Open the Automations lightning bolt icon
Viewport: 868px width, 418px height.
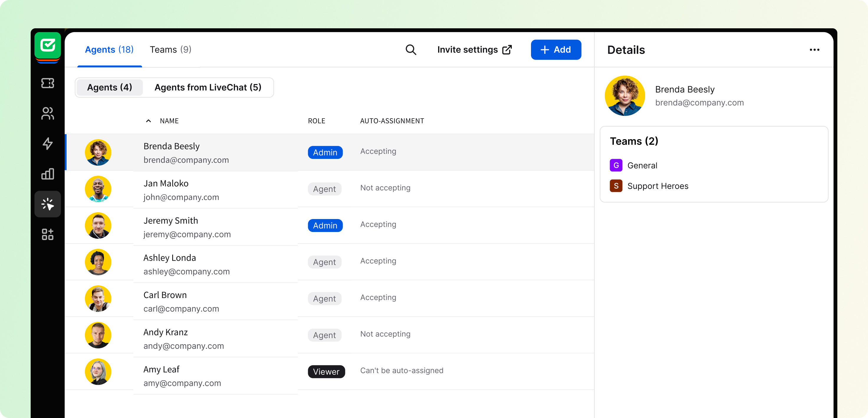[47, 144]
